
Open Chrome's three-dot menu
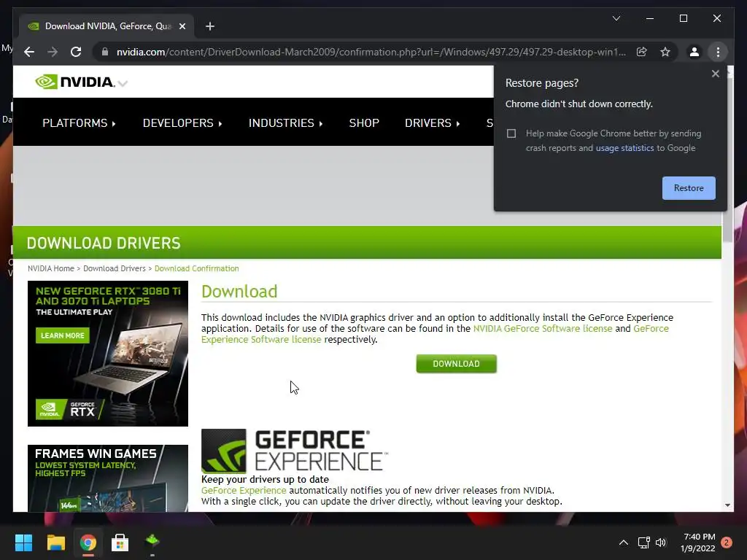(718, 52)
